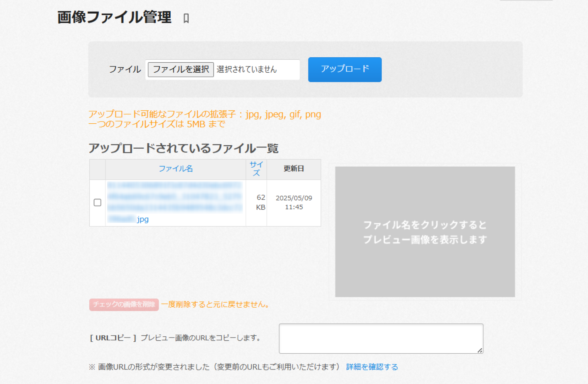Click the 更新日 column header
This screenshot has height=384, width=588.
tap(294, 169)
